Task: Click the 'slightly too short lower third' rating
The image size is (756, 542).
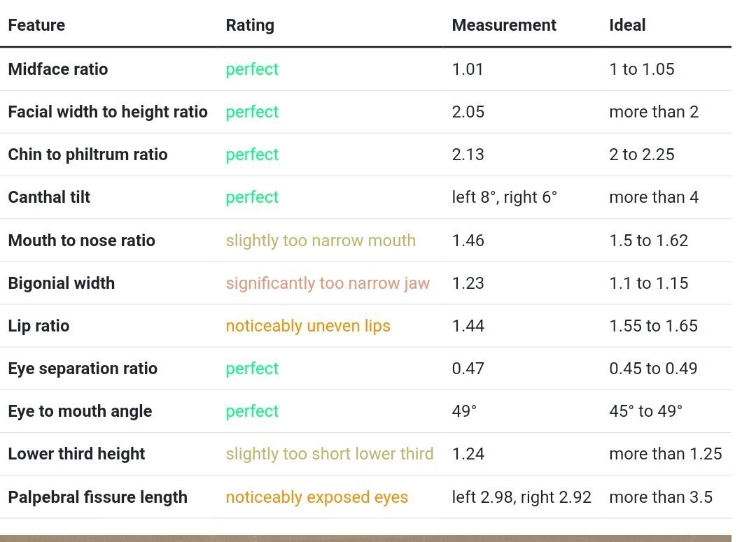Action: pyautogui.click(x=330, y=454)
